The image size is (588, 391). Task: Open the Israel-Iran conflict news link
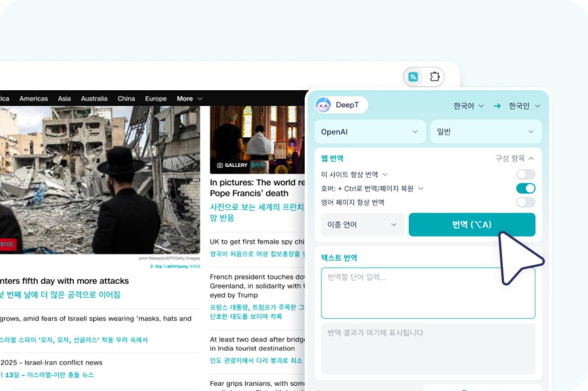[51, 363]
